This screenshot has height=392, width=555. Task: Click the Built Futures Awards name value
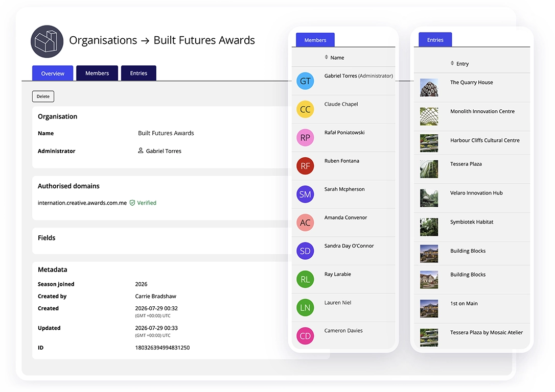166,133
